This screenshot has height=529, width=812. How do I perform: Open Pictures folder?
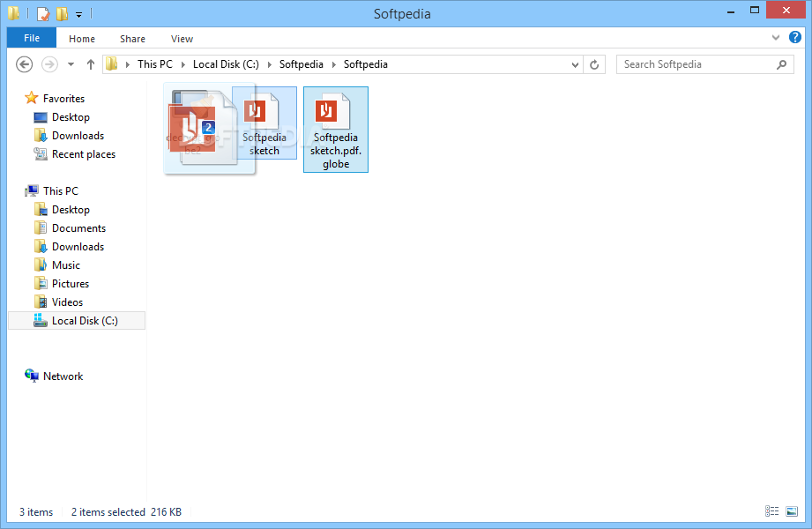(x=71, y=284)
